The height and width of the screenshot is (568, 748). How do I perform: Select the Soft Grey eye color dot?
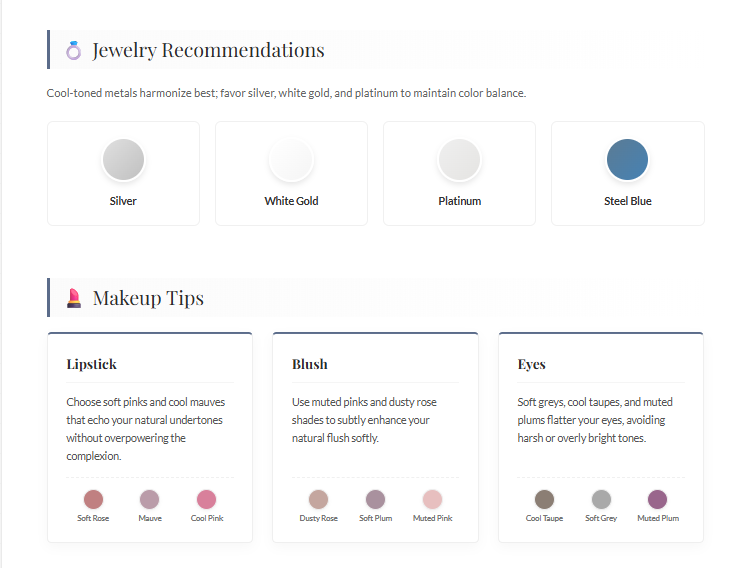(x=601, y=499)
